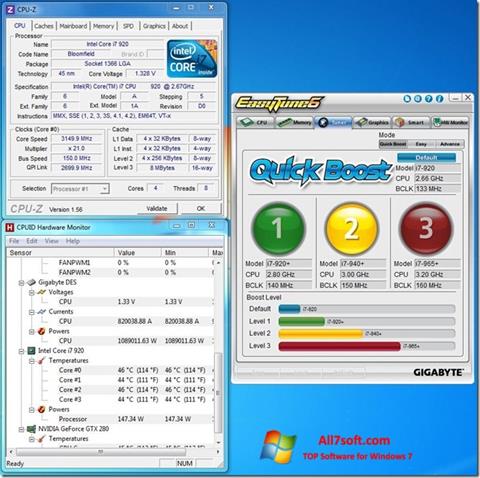Select the FANPWM1 sensor row

pos(110,263)
